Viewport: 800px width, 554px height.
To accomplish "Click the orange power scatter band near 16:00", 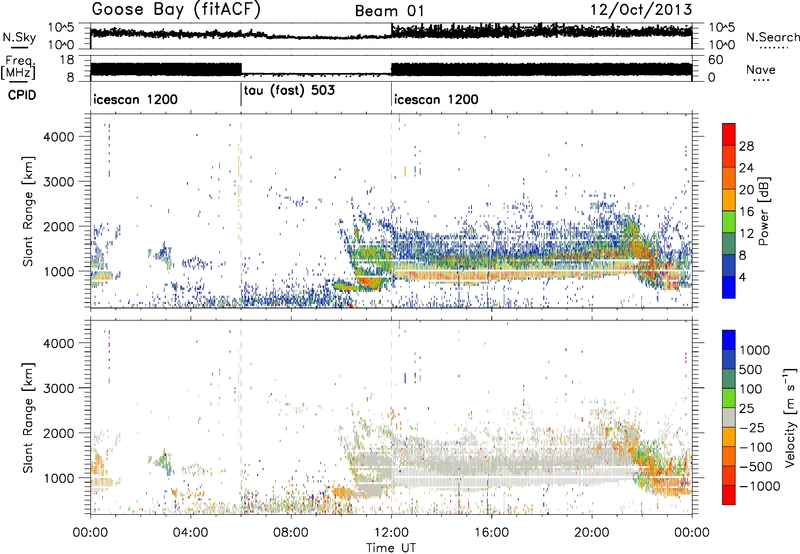I will click(491, 275).
